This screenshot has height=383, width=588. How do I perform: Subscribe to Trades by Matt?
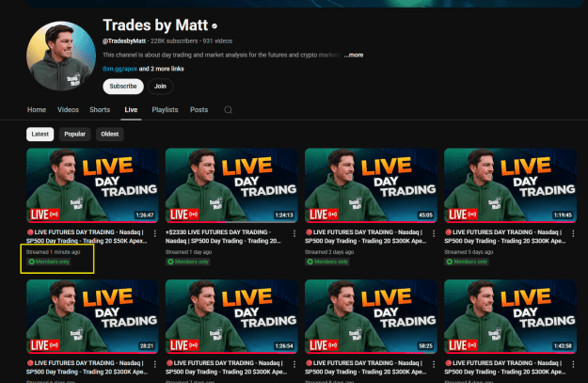pos(123,87)
